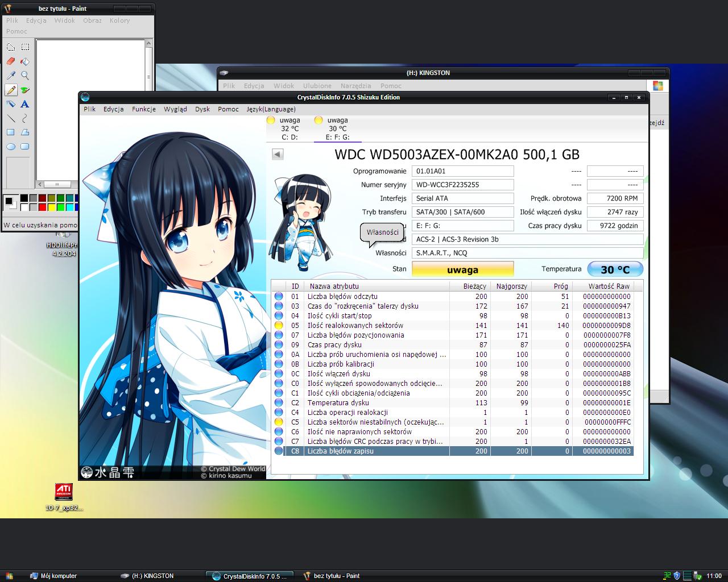
Task: Click the 7200 RPM rotation speed field
Action: click(615, 198)
